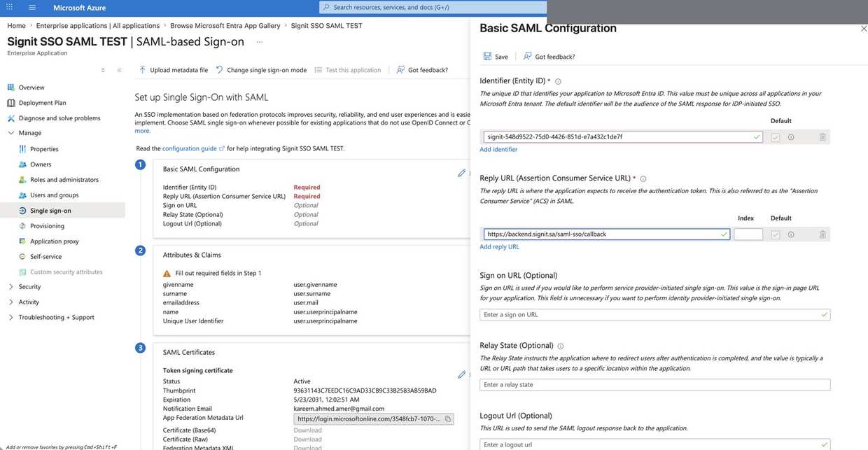Click Test this application
868x450 pixels.
pos(348,70)
